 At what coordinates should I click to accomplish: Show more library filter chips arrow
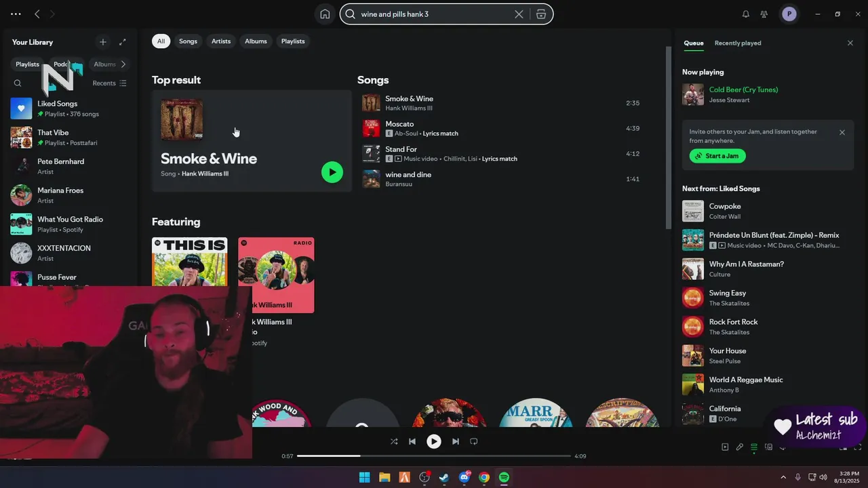tap(123, 64)
